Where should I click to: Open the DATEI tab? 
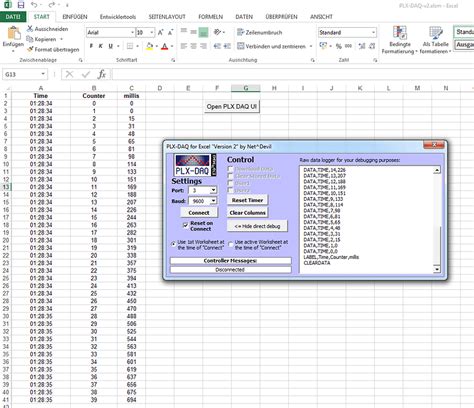(x=13, y=17)
